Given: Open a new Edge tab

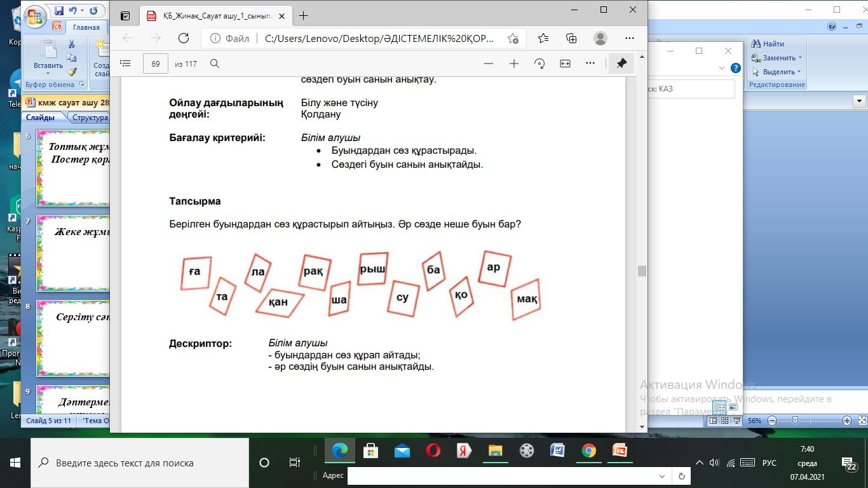Looking at the screenshot, I should [x=303, y=15].
